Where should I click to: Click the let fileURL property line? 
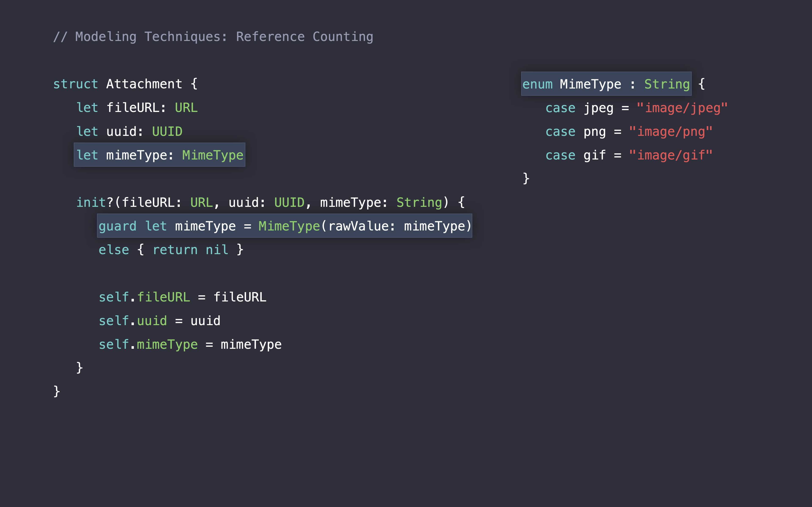pyautogui.click(x=137, y=108)
